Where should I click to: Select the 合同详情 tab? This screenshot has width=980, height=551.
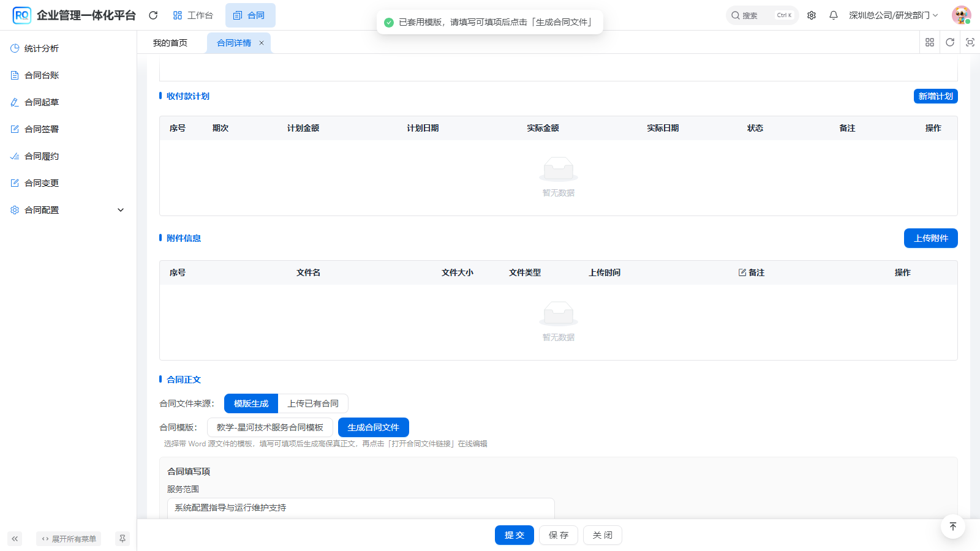click(234, 43)
